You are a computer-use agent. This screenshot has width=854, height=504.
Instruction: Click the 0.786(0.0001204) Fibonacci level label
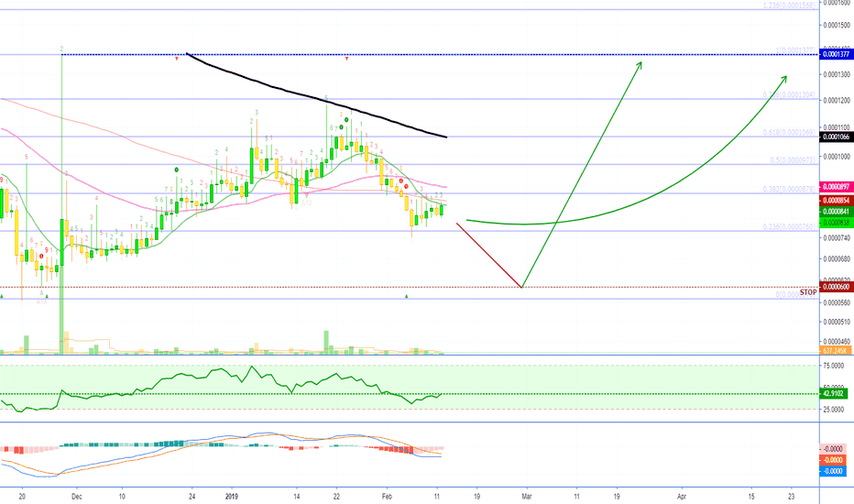click(x=790, y=94)
